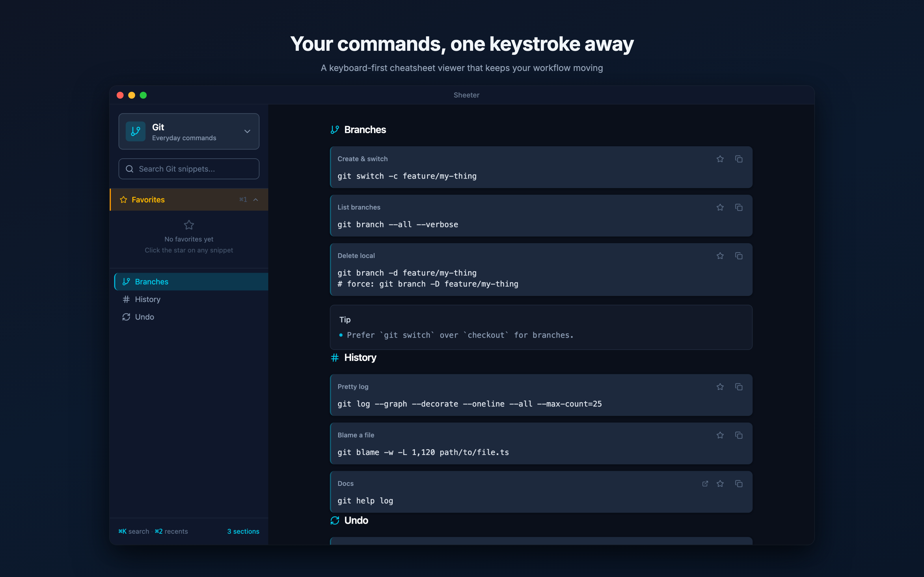The width and height of the screenshot is (924, 577).
Task: Favorite the 'Blame a file' snippet
Action: click(720, 435)
